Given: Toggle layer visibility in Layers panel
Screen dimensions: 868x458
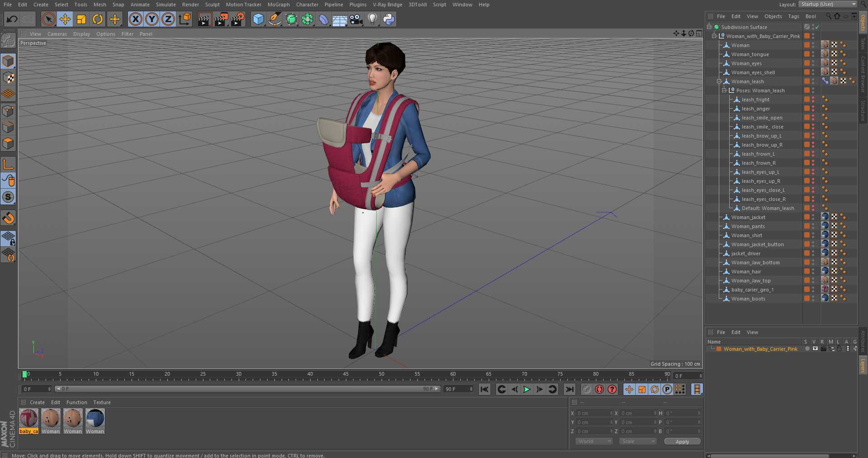Looking at the screenshot, I should point(815,348).
